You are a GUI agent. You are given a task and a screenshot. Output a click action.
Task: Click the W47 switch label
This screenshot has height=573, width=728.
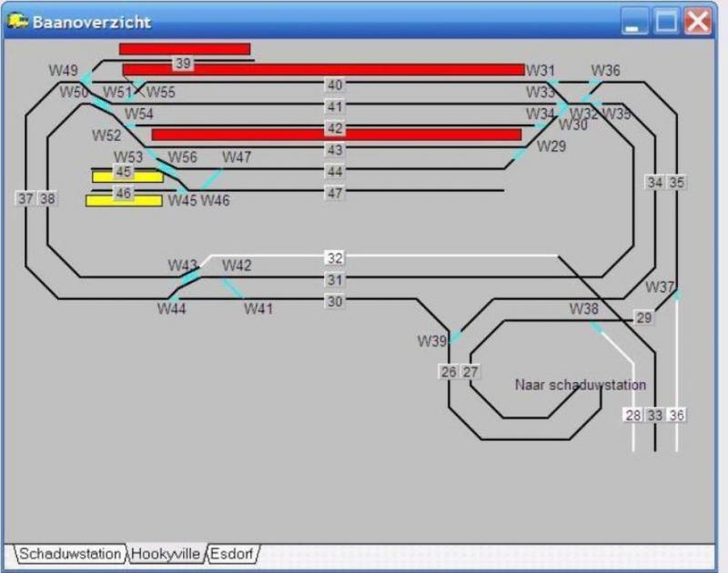point(237,156)
